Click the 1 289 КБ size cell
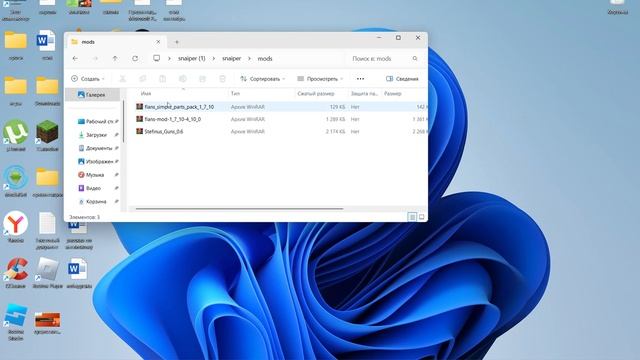This screenshot has width=640, height=360. (x=336, y=119)
